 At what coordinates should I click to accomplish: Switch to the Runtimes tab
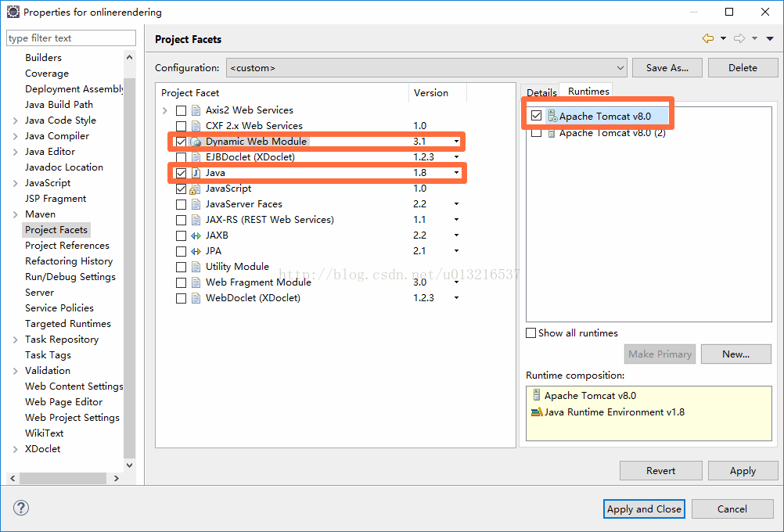tap(588, 91)
